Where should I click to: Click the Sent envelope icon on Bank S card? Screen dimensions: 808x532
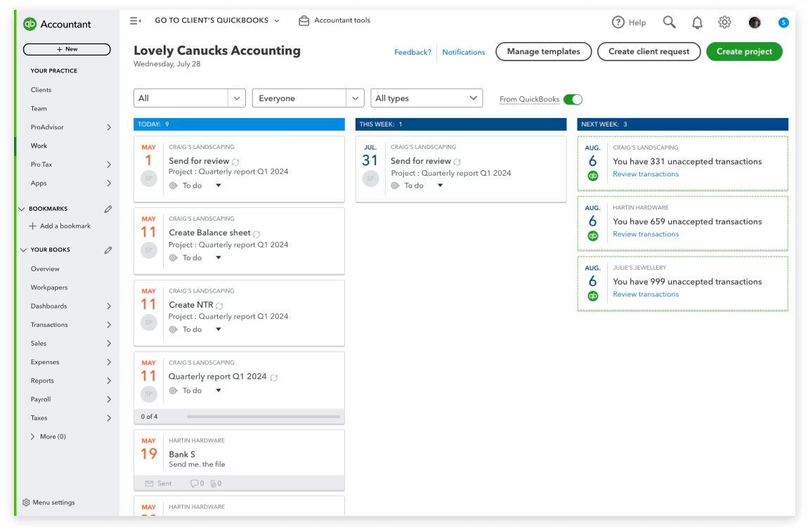pyautogui.click(x=150, y=484)
